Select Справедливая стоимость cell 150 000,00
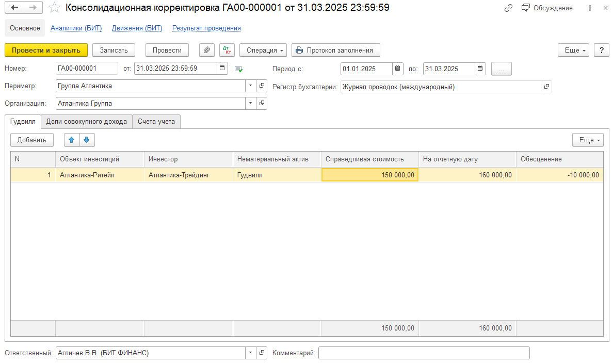 369,175
